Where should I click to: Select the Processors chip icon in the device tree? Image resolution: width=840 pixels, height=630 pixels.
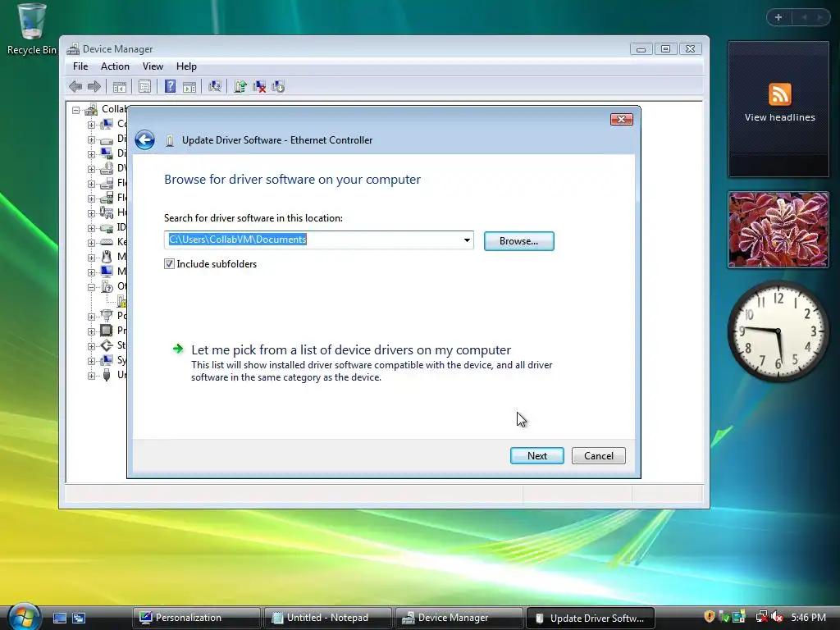[107, 330]
